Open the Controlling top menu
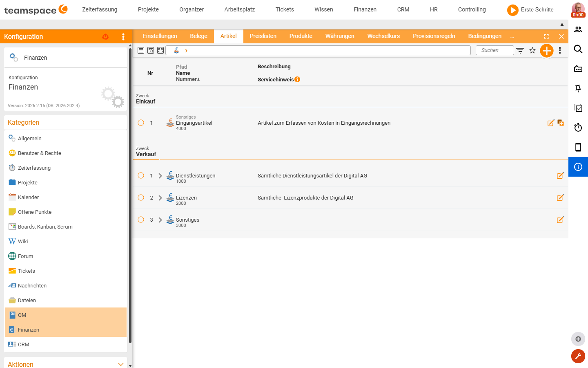The width and height of the screenshot is (588, 368). pyautogui.click(x=472, y=9)
